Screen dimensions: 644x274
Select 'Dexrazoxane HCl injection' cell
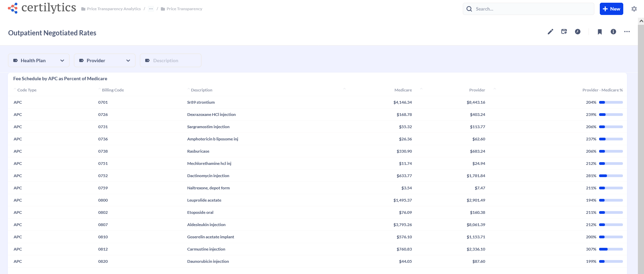click(x=211, y=115)
